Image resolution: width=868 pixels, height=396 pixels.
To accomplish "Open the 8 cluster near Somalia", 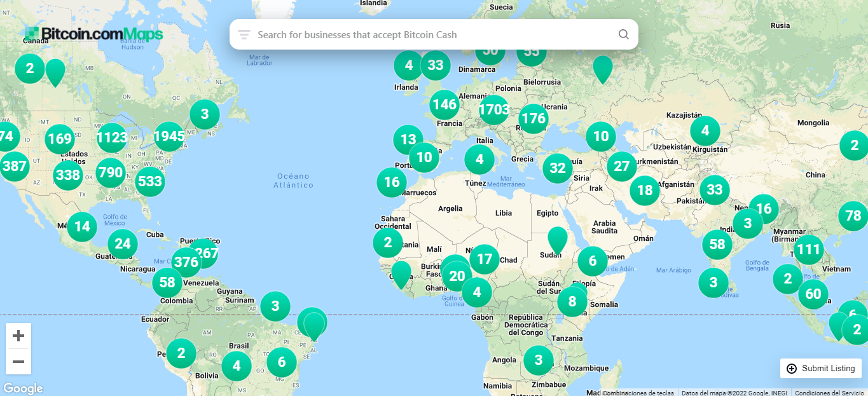I will pos(572,302).
